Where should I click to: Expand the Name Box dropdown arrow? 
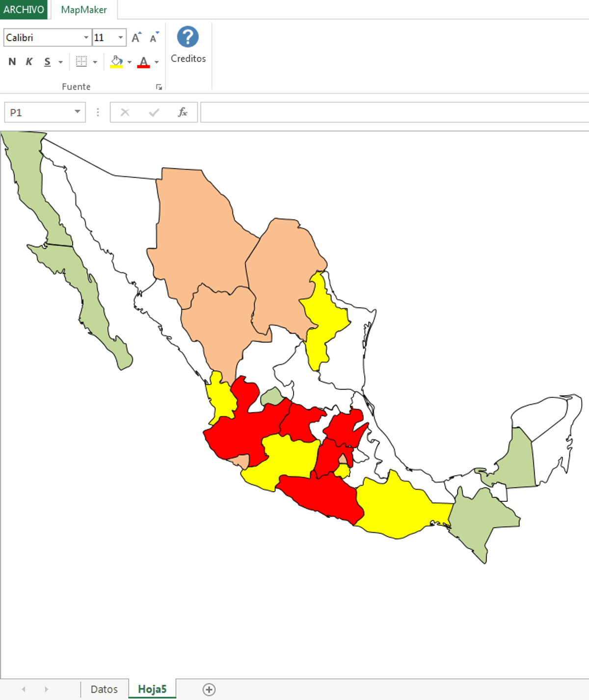coord(77,112)
